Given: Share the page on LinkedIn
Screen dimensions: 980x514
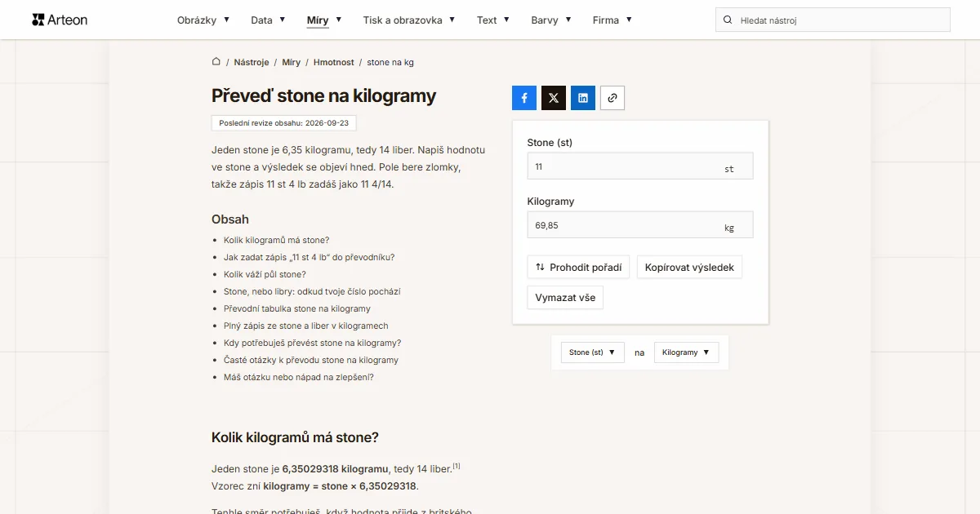Looking at the screenshot, I should coord(583,98).
